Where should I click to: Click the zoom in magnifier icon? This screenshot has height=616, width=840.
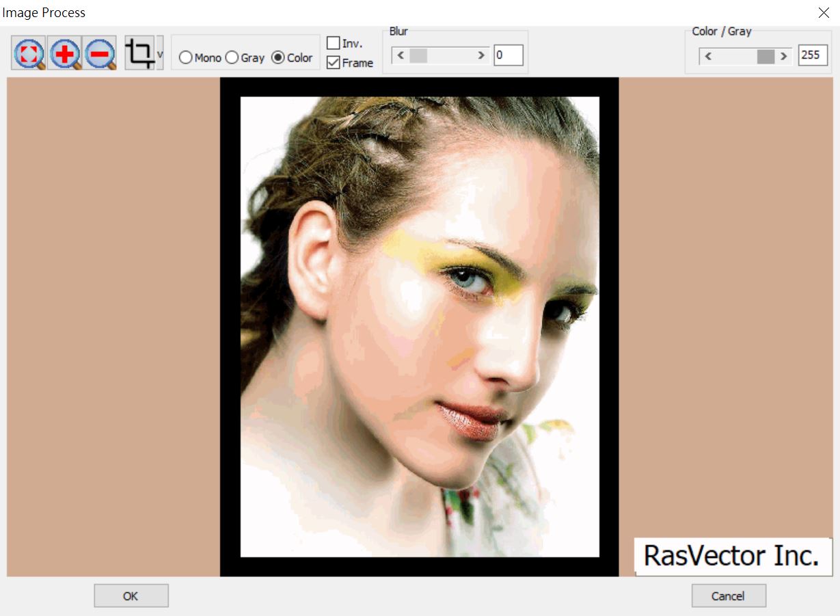64,53
